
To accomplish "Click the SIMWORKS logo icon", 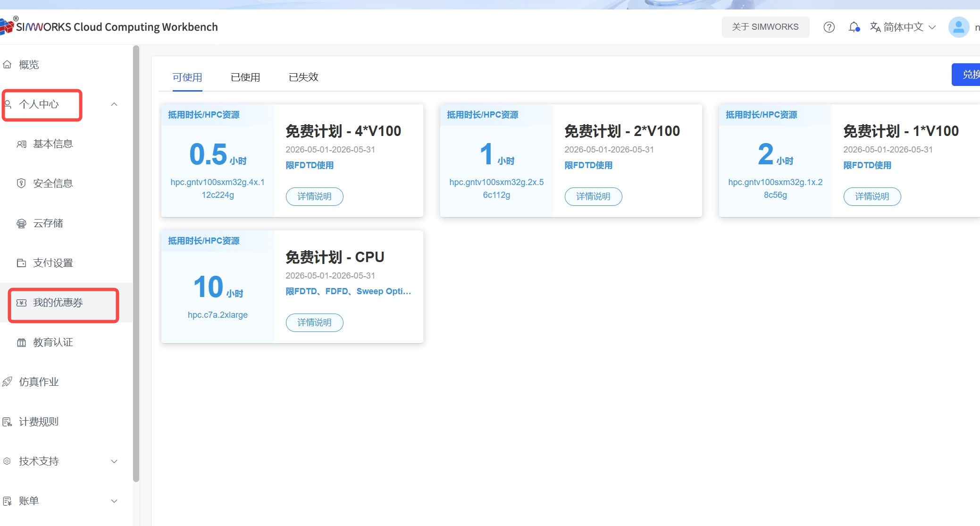I will point(7,26).
